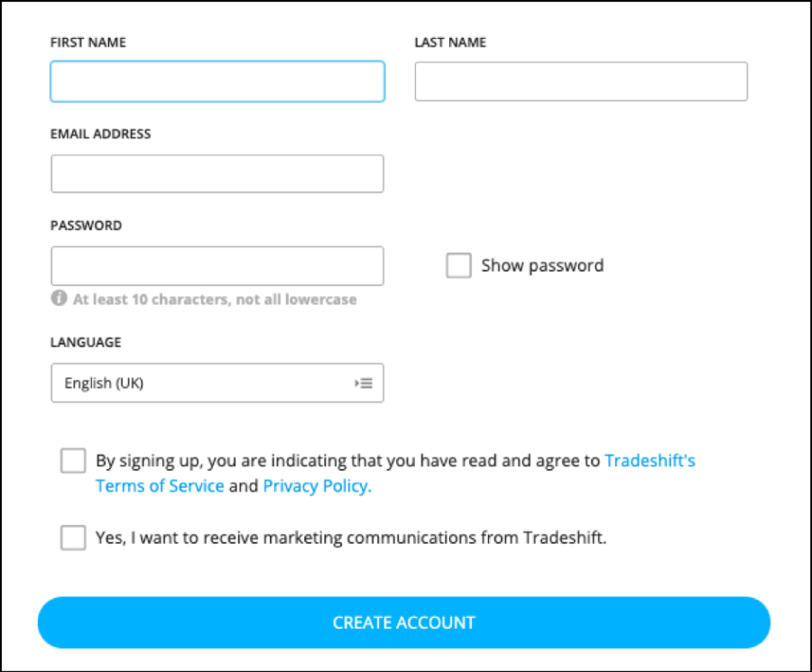Click into the Last Name field
This screenshot has width=812, height=672.
[581, 81]
